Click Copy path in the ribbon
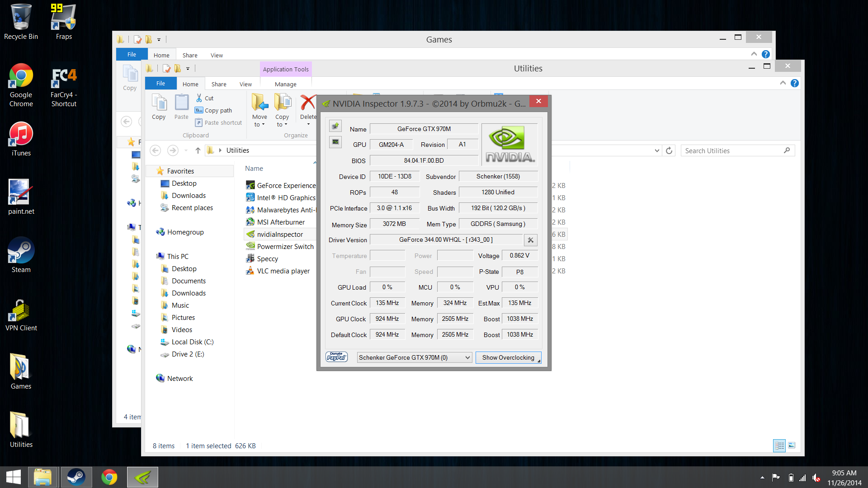868x488 pixels. pos(213,110)
